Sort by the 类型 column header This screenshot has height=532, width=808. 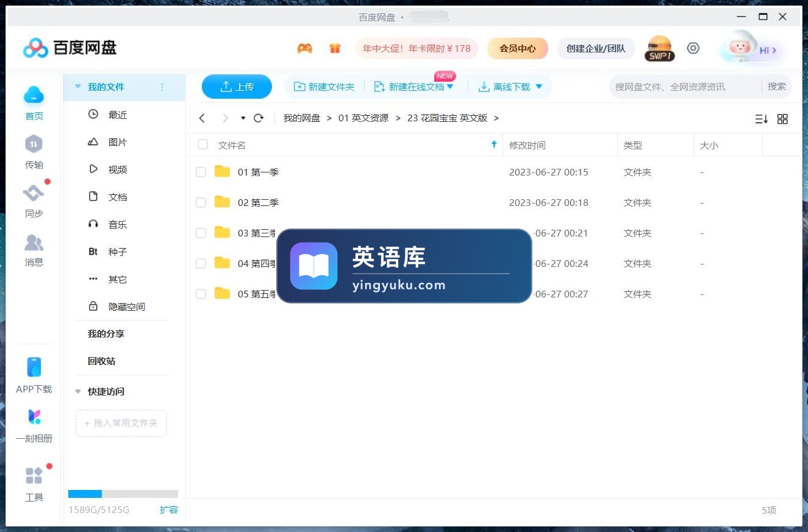[633, 145]
